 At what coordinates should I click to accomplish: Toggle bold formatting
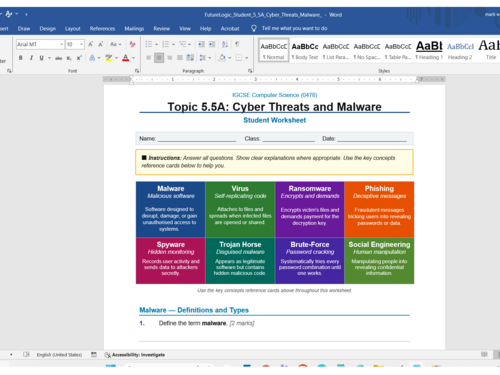[21, 58]
